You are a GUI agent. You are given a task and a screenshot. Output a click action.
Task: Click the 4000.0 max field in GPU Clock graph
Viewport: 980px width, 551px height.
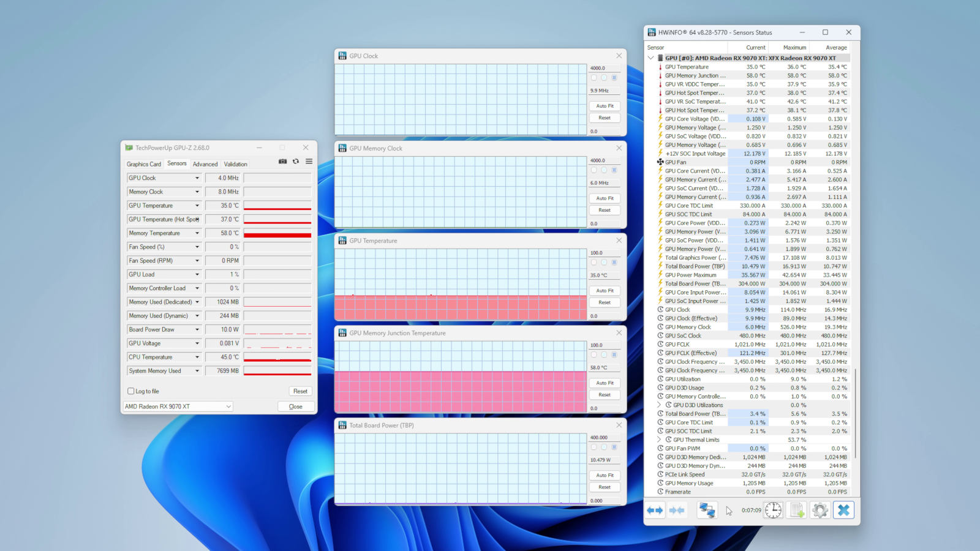pos(605,68)
